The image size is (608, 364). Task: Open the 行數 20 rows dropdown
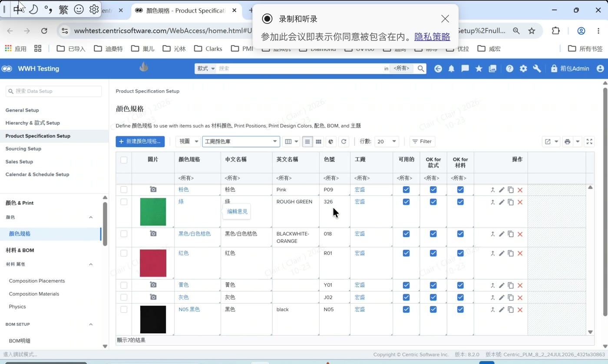pyautogui.click(x=387, y=141)
